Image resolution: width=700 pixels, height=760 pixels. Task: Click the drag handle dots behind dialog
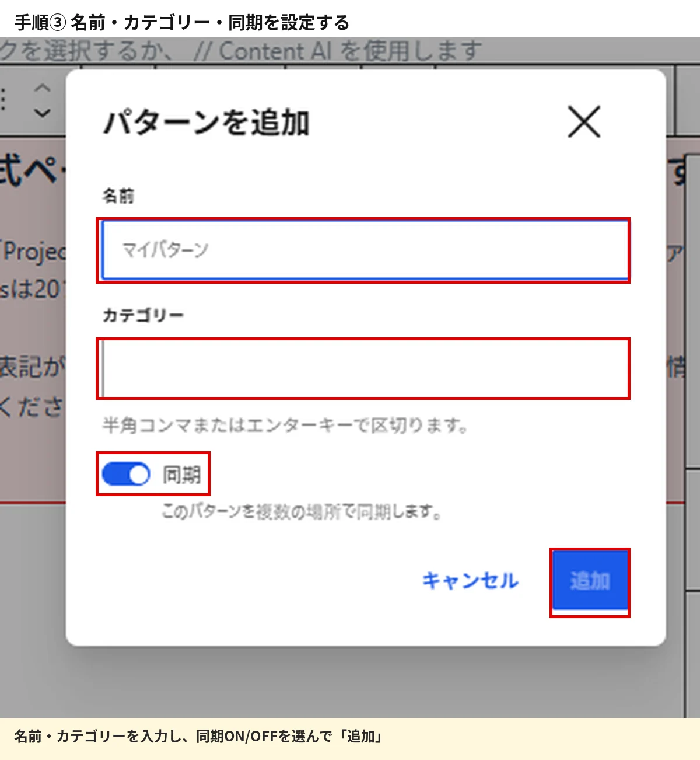coord(3,100)
